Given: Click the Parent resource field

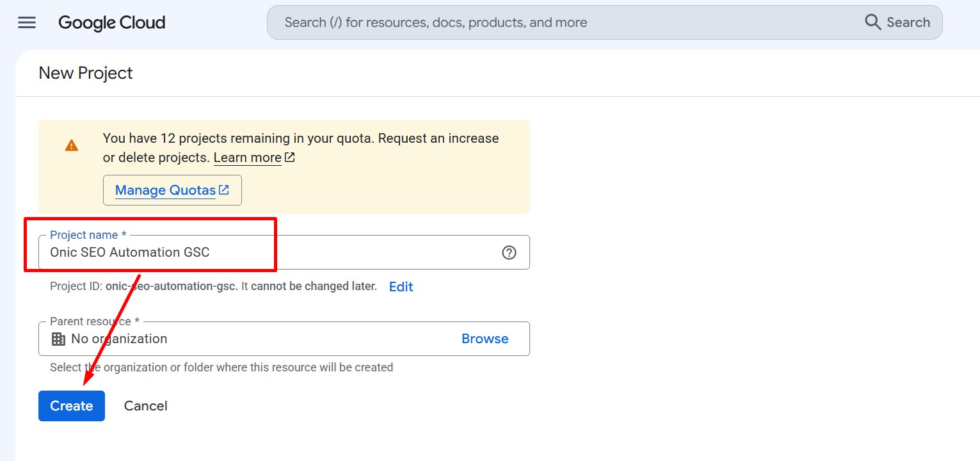Looking at the screenshot, I should coord(284,339).
